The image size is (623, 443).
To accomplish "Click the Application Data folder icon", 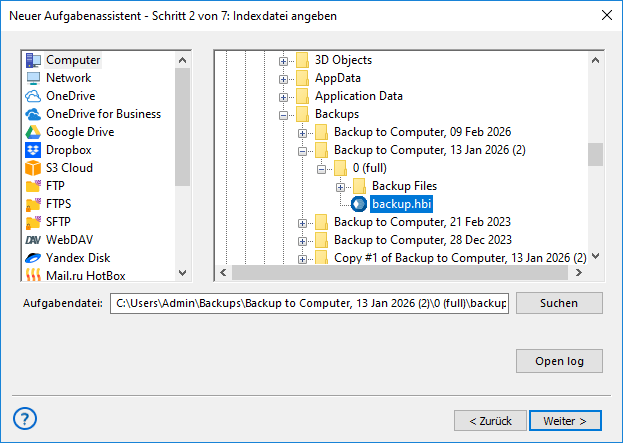I will [x=303, y=96].
